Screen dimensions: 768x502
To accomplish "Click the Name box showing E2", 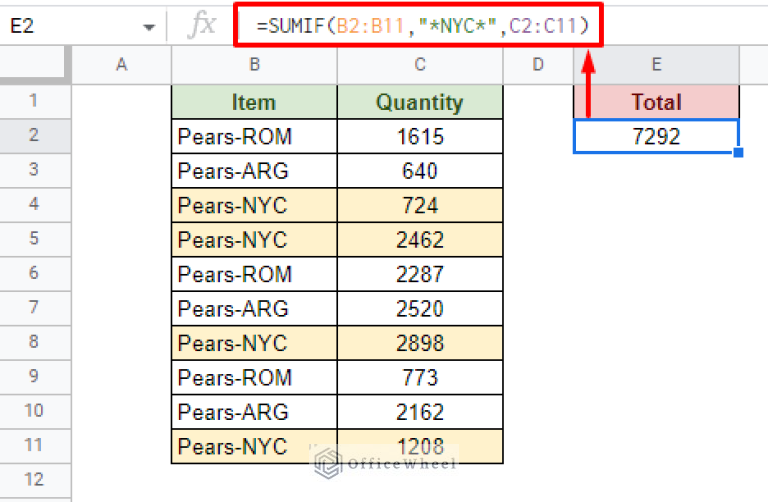I will point(70,27).
